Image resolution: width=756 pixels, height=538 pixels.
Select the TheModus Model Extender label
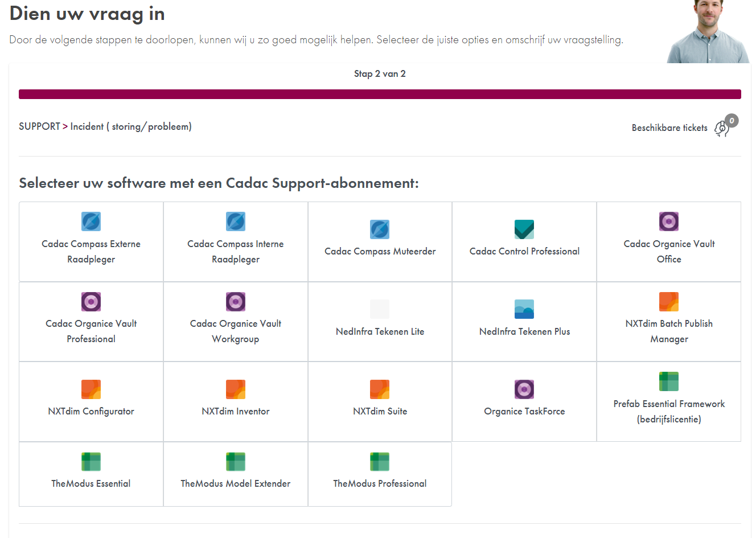click(236, 483)
